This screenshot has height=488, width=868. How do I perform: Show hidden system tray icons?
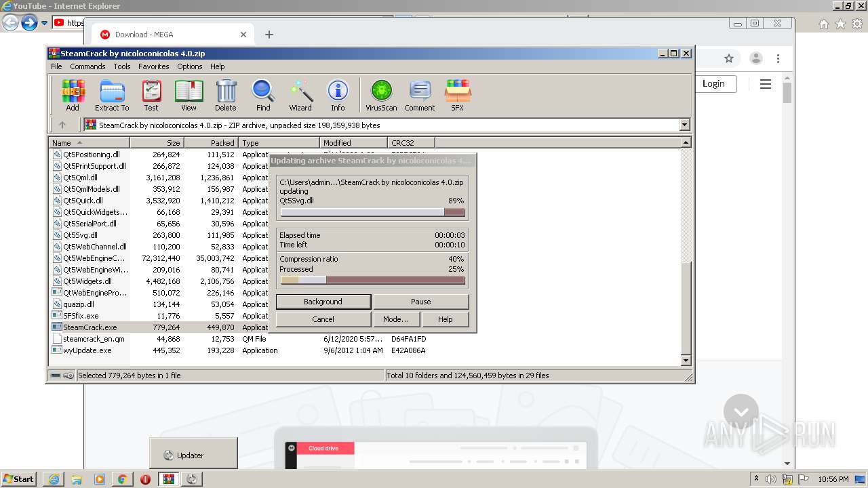(757, 479)
